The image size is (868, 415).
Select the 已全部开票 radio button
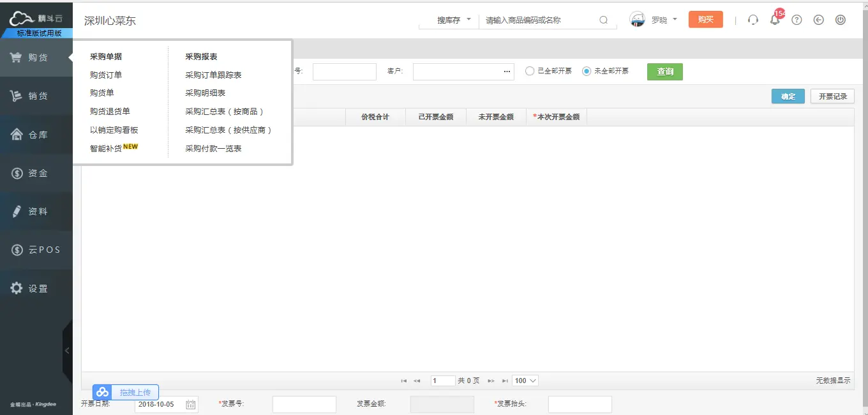point(529,72)
